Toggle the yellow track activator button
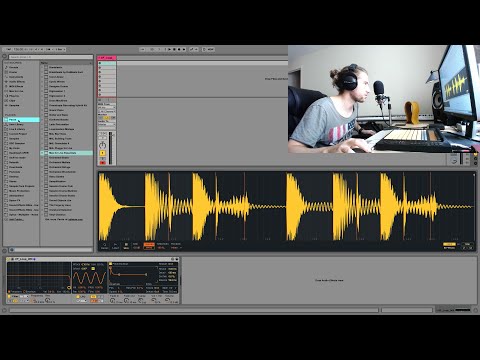This screenshot has height=360, width=480. pyautogui.click(x=102, y=153)
